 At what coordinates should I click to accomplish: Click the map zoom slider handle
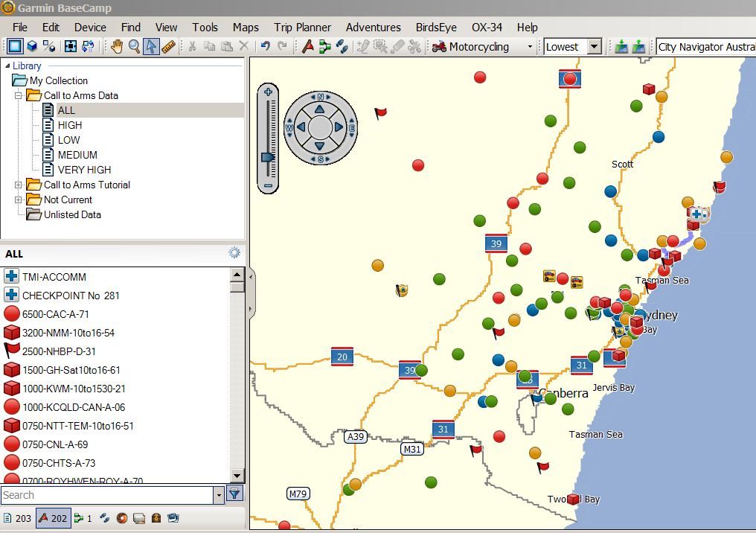[268, 157]
